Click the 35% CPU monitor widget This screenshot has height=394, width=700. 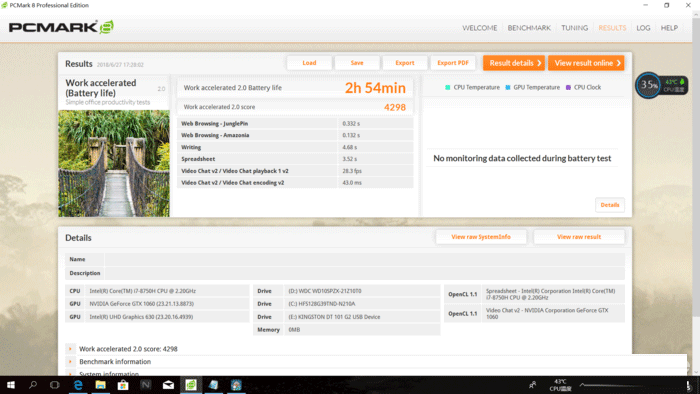[662, 85]
